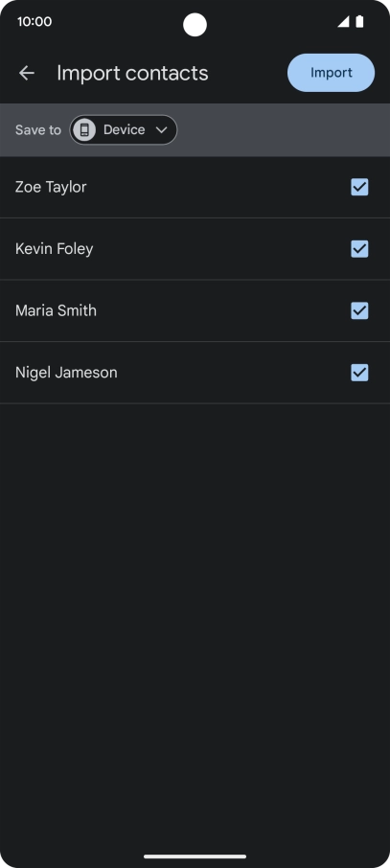Deselect the Maria Smith checkbox
The width and height of the screenshot is (390, 868).
click(359, 311)
